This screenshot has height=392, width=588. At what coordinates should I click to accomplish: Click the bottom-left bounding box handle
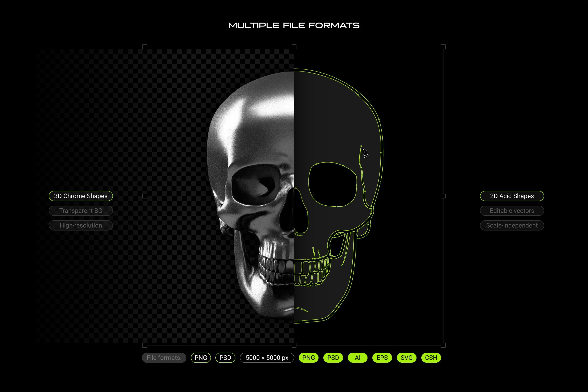pos(145,345)
